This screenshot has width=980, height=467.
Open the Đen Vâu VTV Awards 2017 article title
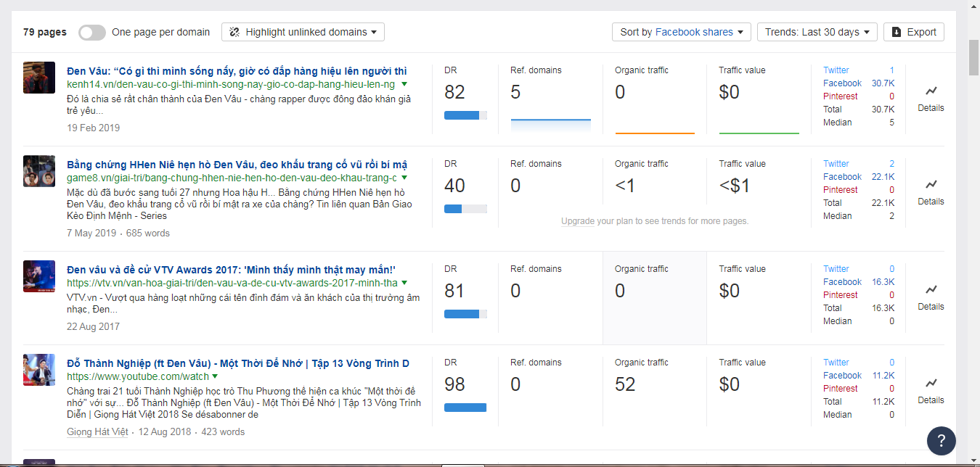[231, 269]
